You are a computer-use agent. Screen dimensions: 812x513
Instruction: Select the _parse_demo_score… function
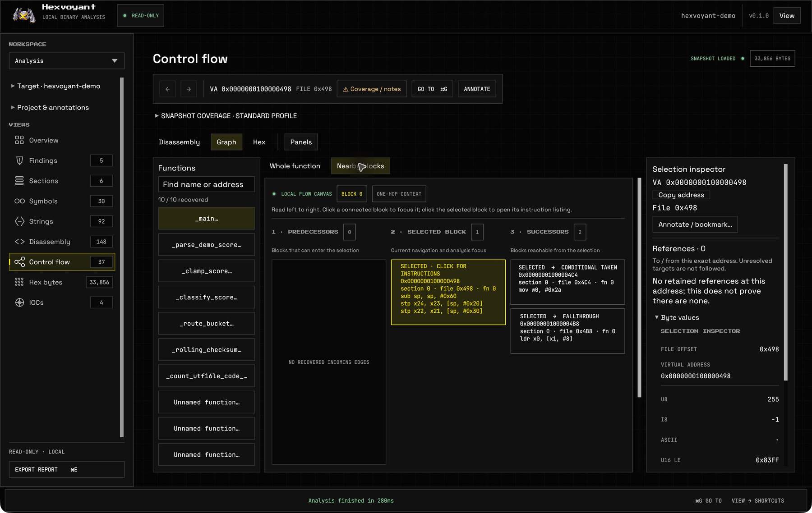click(x=207, y=245)
